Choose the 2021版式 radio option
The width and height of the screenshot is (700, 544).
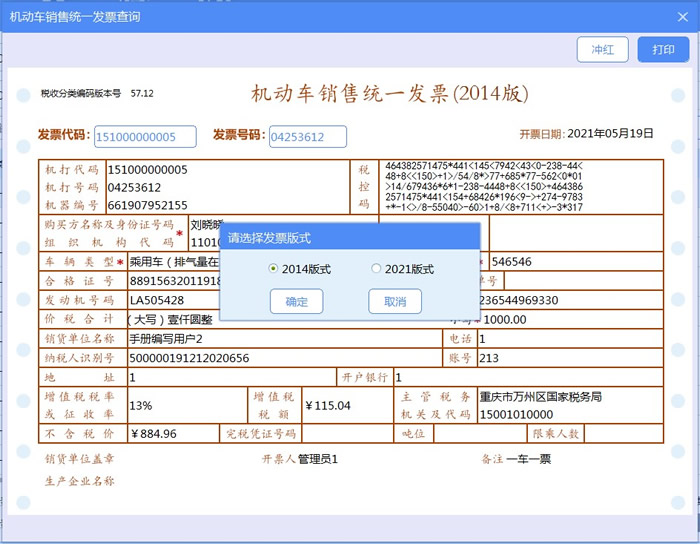(376, 269)
